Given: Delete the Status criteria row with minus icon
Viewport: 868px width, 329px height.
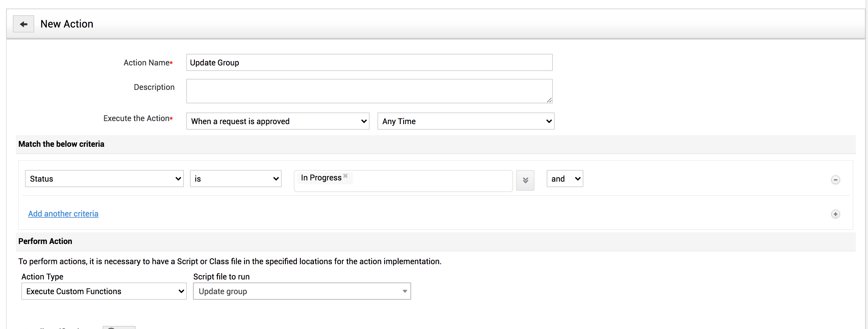Looking at the screenshot, I should (835, 180).
